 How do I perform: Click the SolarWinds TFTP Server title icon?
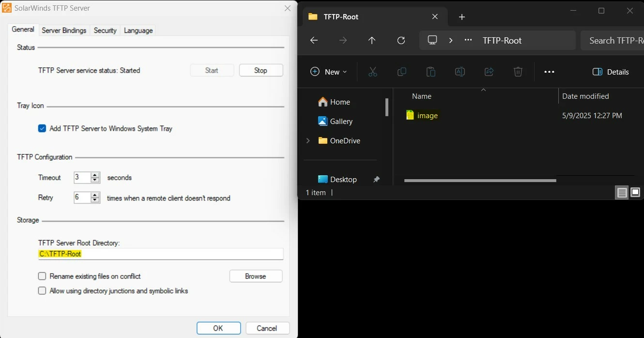pos(7,8)
